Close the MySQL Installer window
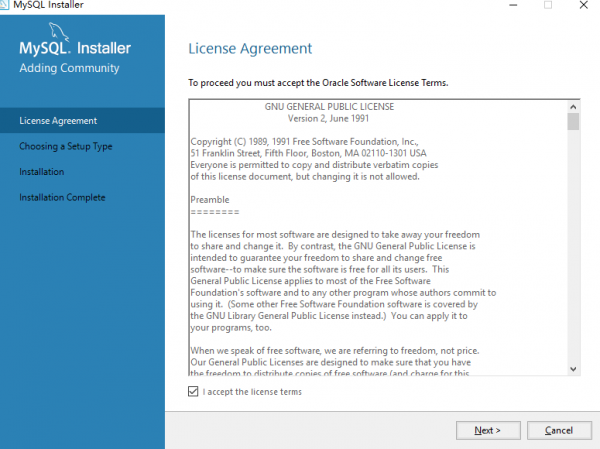 [x=584, y=5]
